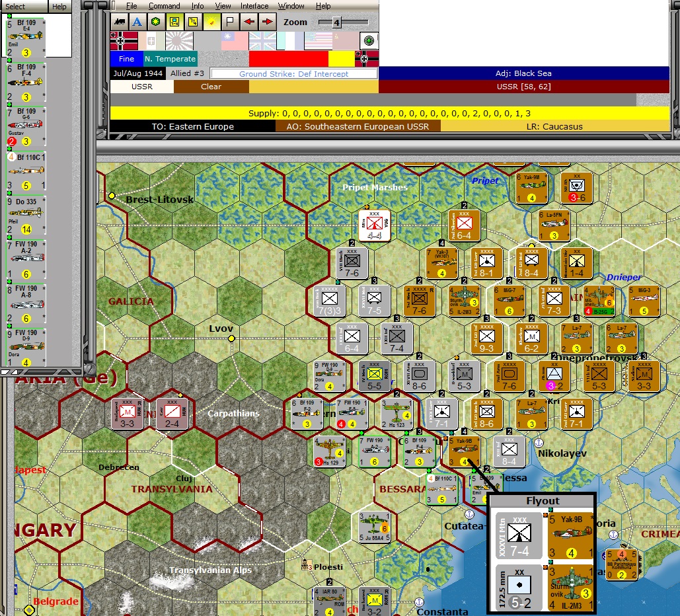The height and width of the screenshot is (616, 680).
Task: Select Do 335 Pfeil in units panel
Action: pos(26,215)
